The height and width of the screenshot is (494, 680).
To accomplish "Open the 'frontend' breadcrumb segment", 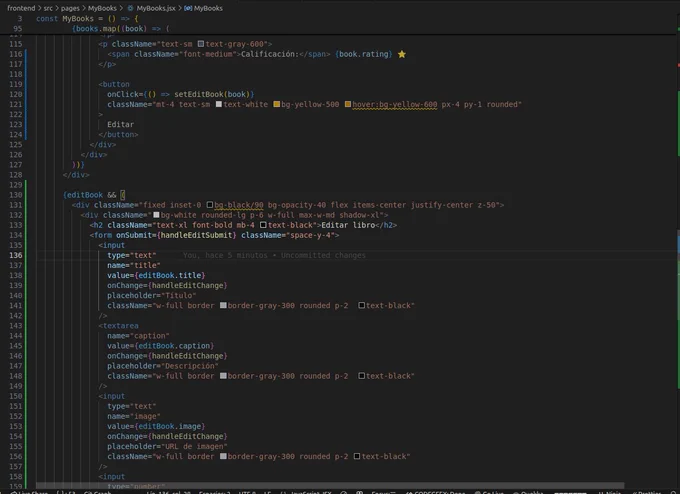I will coord(21,8).
